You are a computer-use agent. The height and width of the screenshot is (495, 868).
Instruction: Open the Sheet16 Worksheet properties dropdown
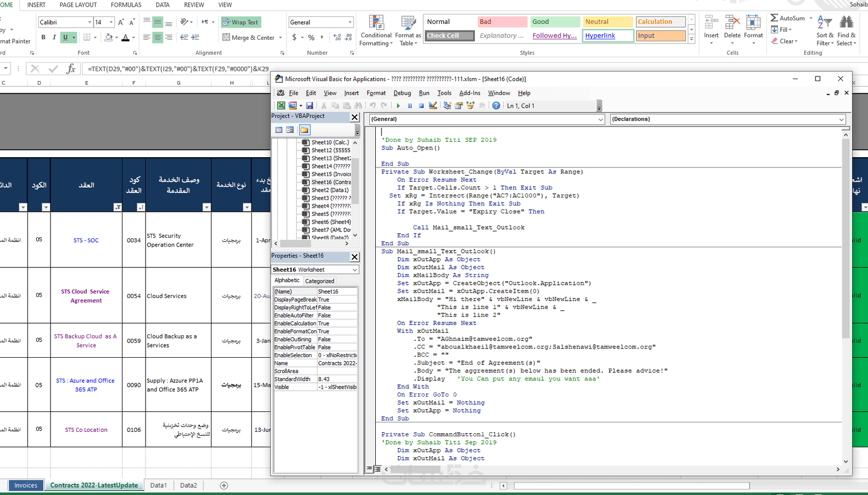click(354, 269)
